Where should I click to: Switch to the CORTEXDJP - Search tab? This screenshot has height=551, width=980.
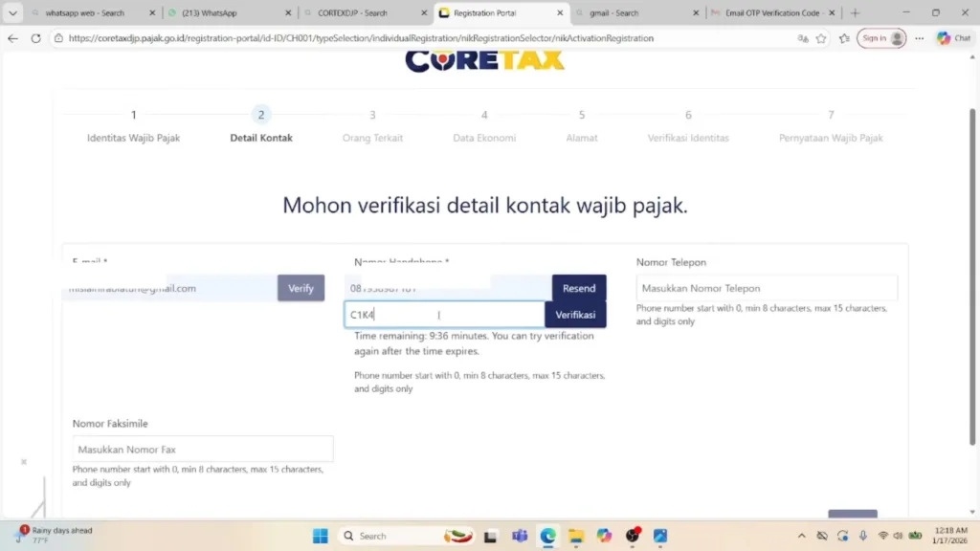pyautogui.click(x=352, y=12)
